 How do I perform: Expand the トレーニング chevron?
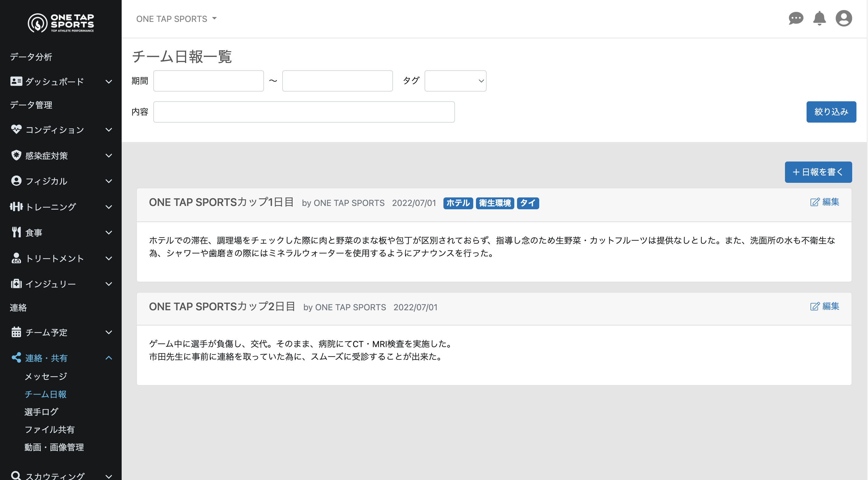pyautogui.click(x=109, y=207)
